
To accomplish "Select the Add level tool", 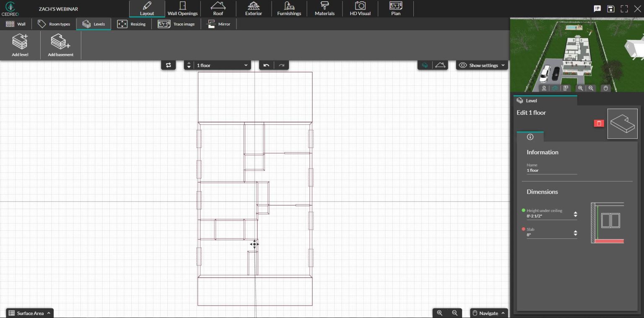I will tap(20, 44).
